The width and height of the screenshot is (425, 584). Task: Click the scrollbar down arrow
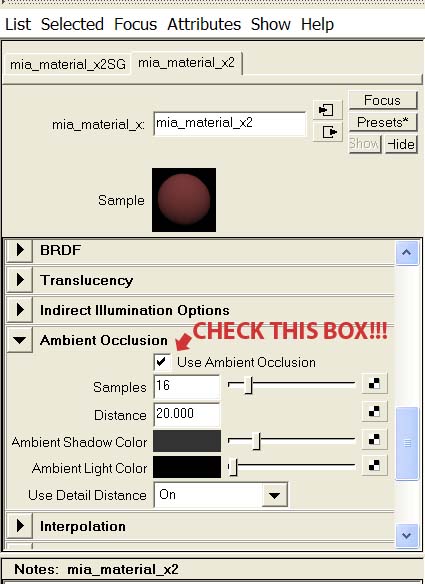point(406,536)
